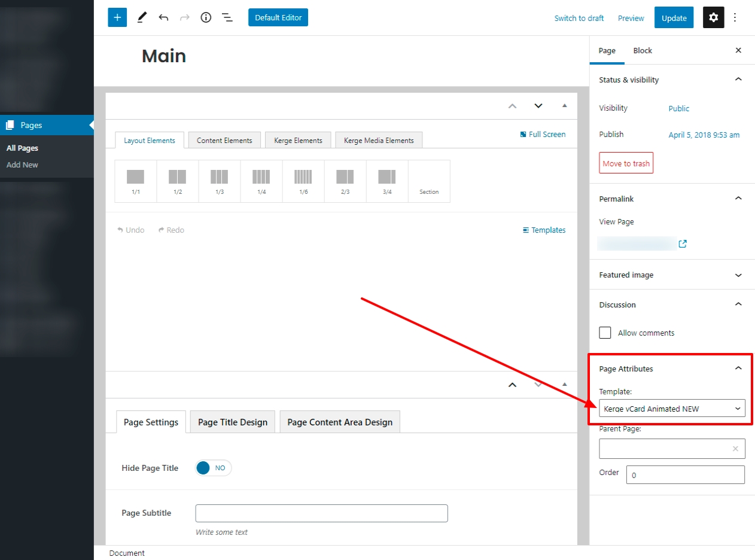Click the Page Subtitle text field

321,513
